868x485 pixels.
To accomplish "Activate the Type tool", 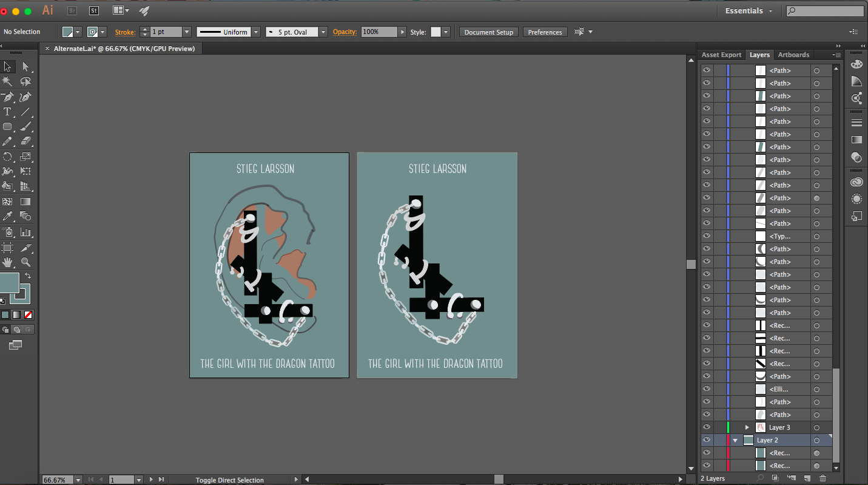I will [8, 112].
